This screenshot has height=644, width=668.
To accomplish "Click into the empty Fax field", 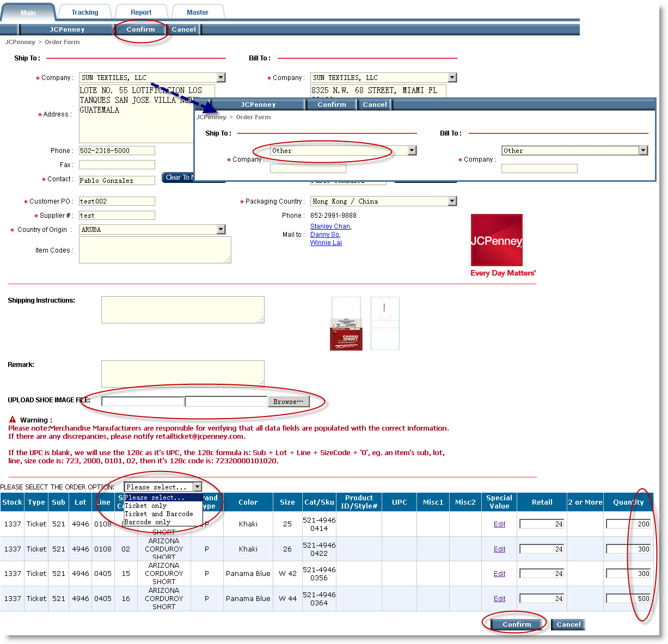I will [117, 164].
